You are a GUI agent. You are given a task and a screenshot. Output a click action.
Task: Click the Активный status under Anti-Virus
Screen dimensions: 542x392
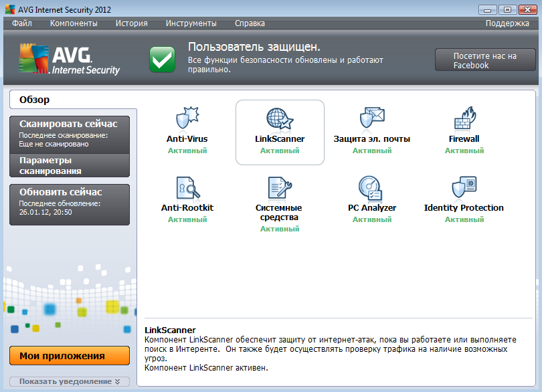point(187,151)
